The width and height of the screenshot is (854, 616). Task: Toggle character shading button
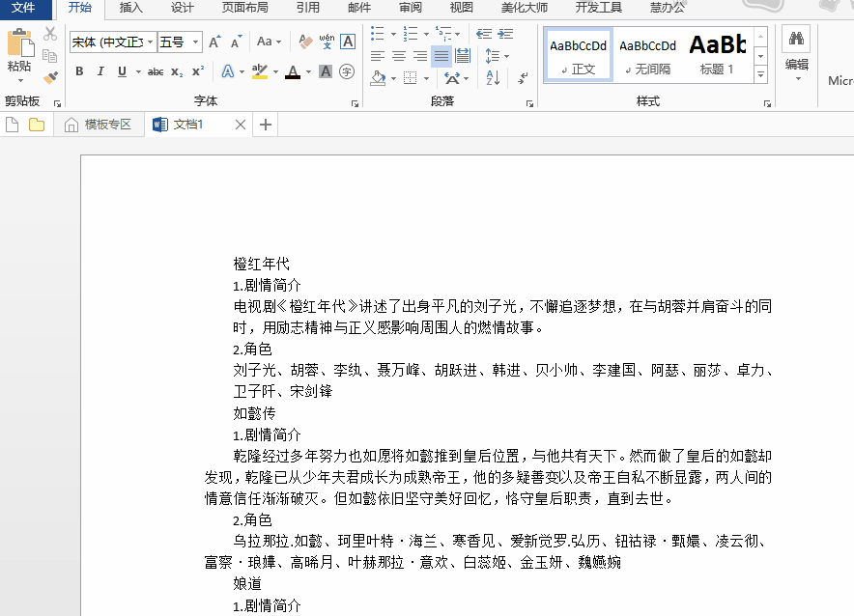[326, 71]
